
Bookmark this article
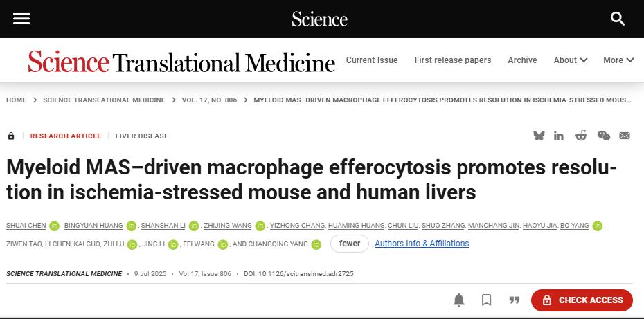(487, 300)
